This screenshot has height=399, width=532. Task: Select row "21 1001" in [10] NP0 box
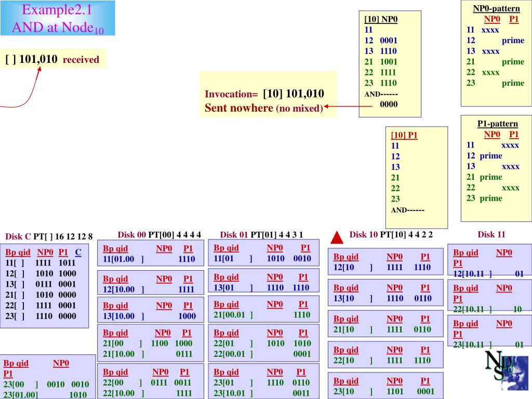(381, 62)
